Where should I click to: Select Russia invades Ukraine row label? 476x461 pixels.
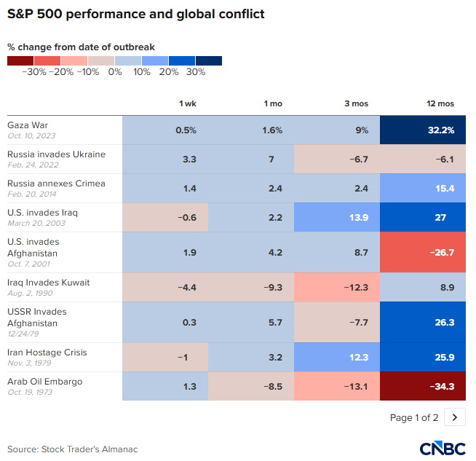coord(56,154)
